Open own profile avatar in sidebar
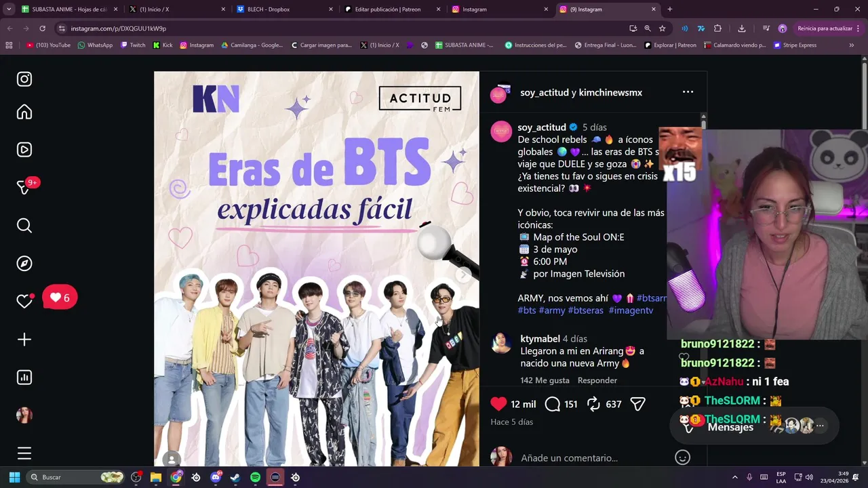The height and width of the screenshot is (488, 868). pyautogui.click(x=24, y=415)
